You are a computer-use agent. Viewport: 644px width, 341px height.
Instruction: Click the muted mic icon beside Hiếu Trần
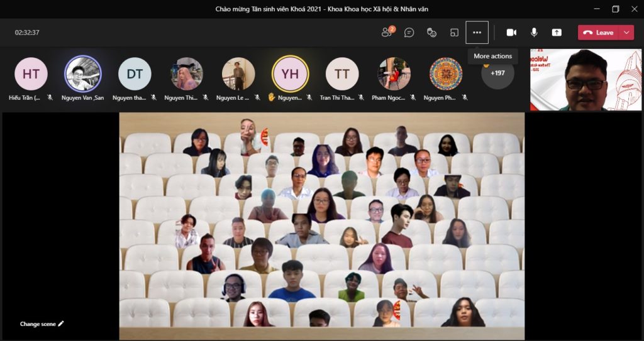[50, 97]
